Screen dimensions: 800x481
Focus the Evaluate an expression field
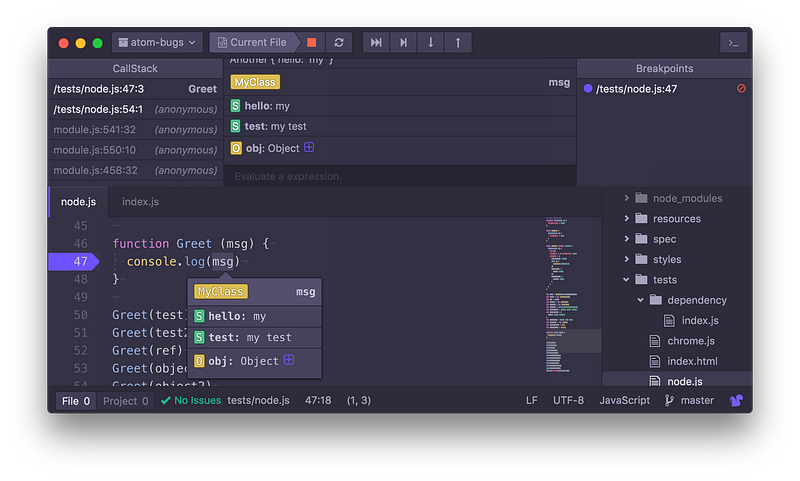pos(400,176)
